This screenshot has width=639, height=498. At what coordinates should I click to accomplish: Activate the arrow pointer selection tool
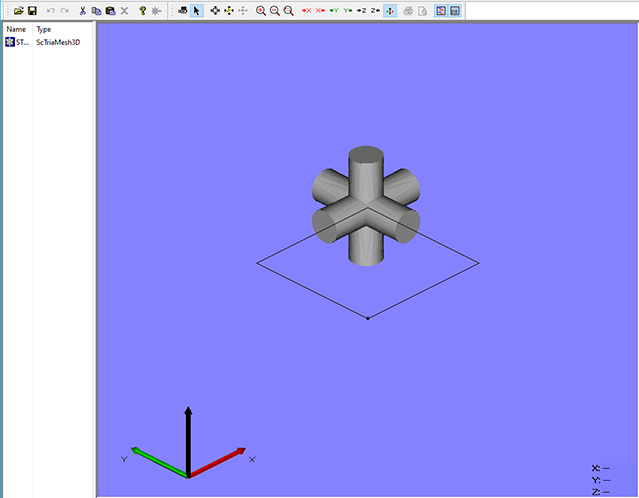(x=197, y=10)
